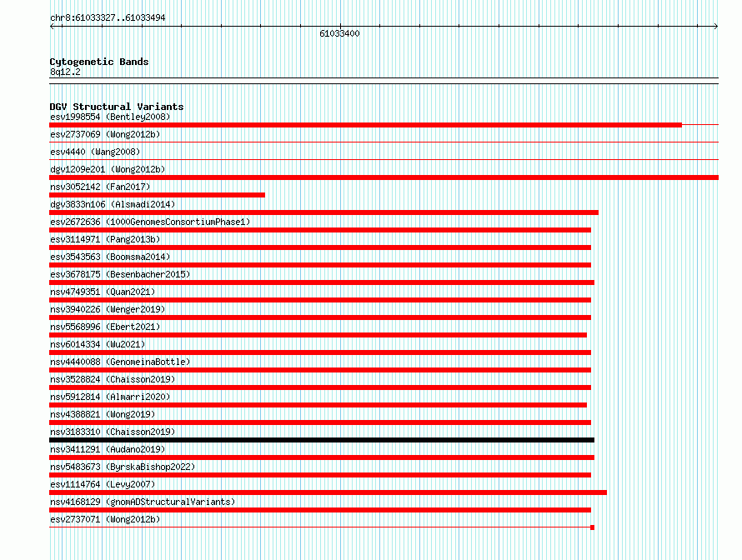The height and width of the screenshot is (560, 742).
Task: Click the chr8:61033327..61033494 coordinates label
Action: 108,17
